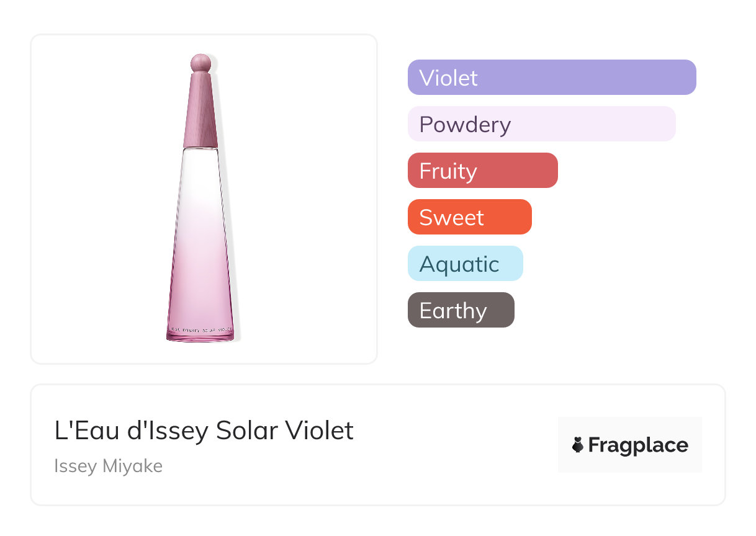The width and height of the screenshot is (756, 536).
Task: Click the Issey Miyake brand name
Action: click(x=108, y=466)
